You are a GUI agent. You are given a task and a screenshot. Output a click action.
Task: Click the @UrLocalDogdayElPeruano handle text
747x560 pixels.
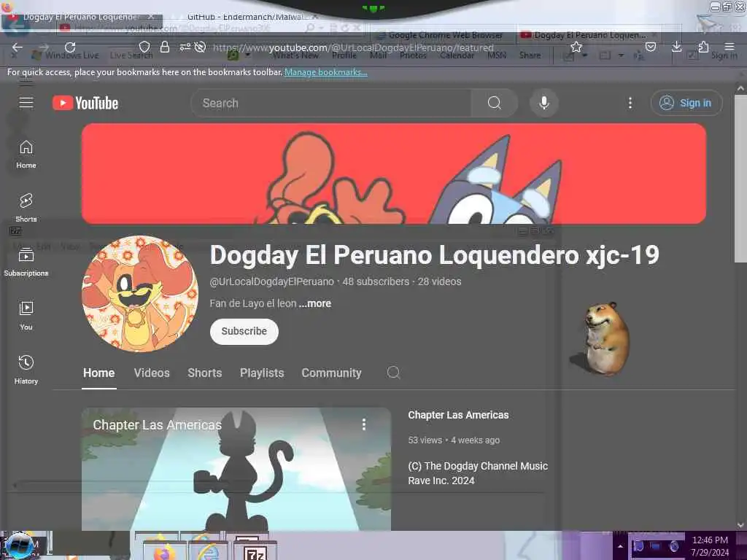pyautogui.click(x=271, y=281)
